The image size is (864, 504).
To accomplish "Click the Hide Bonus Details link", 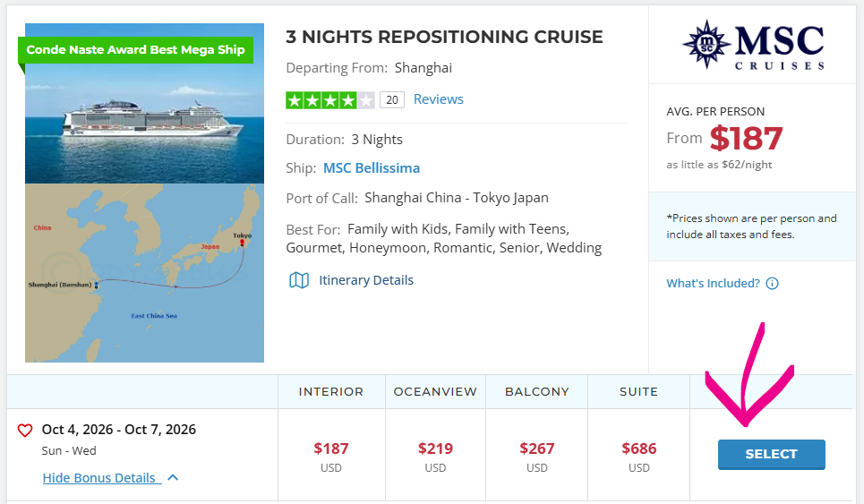I will pos(99,478).
